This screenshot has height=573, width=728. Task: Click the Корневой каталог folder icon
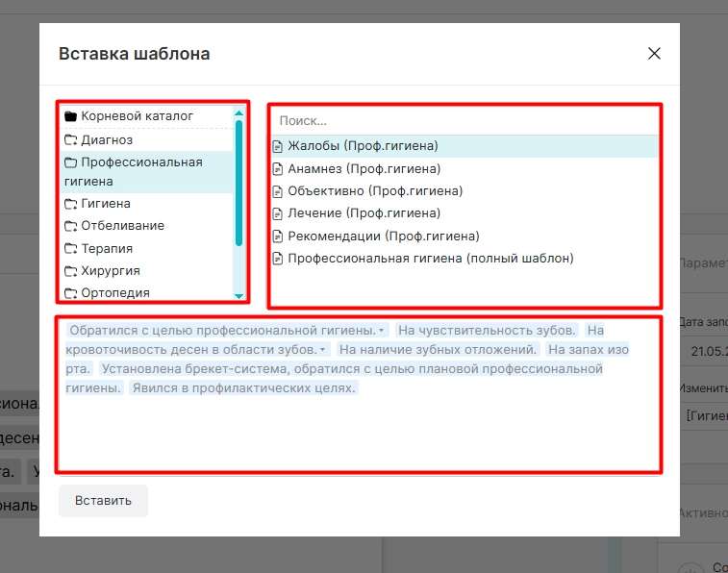(70, 116)
